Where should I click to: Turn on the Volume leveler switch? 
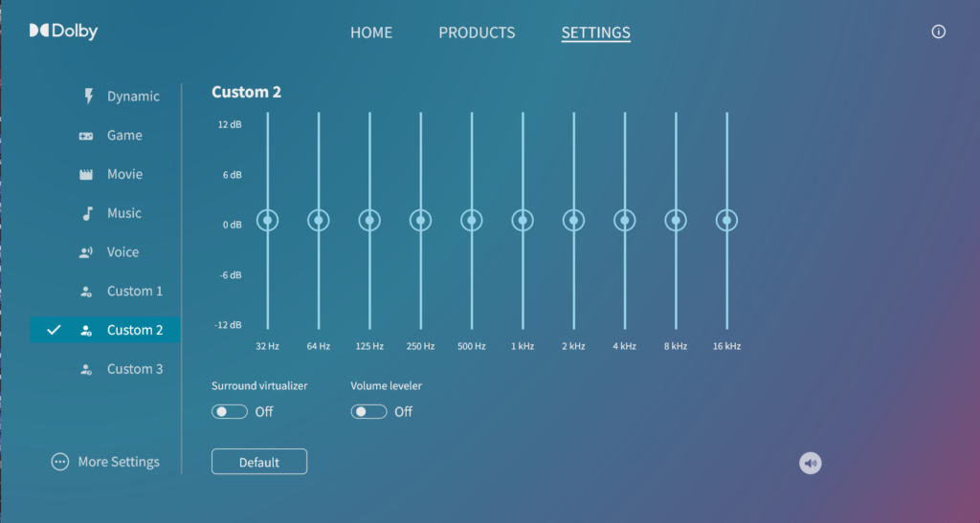click(369, 412)
